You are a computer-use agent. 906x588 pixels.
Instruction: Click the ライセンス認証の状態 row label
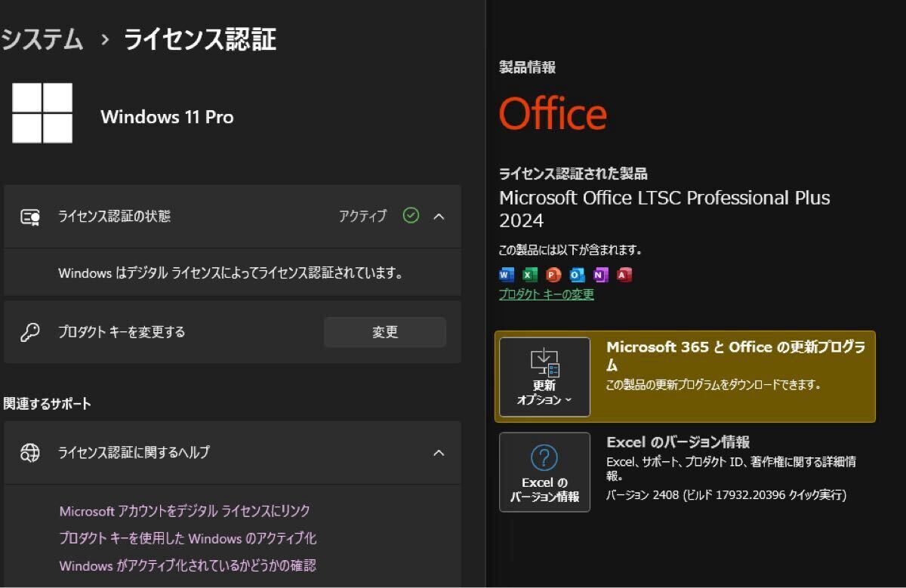(115, 217)
